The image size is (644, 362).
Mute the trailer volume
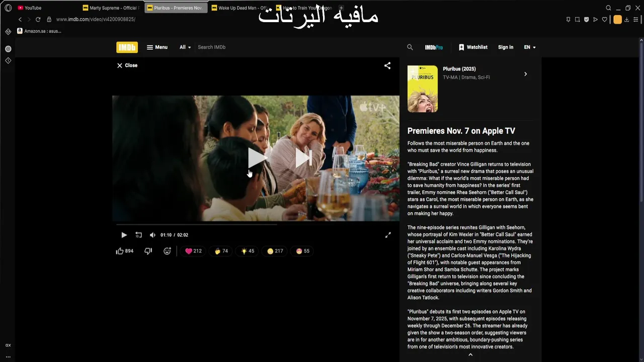coord(152,235)
